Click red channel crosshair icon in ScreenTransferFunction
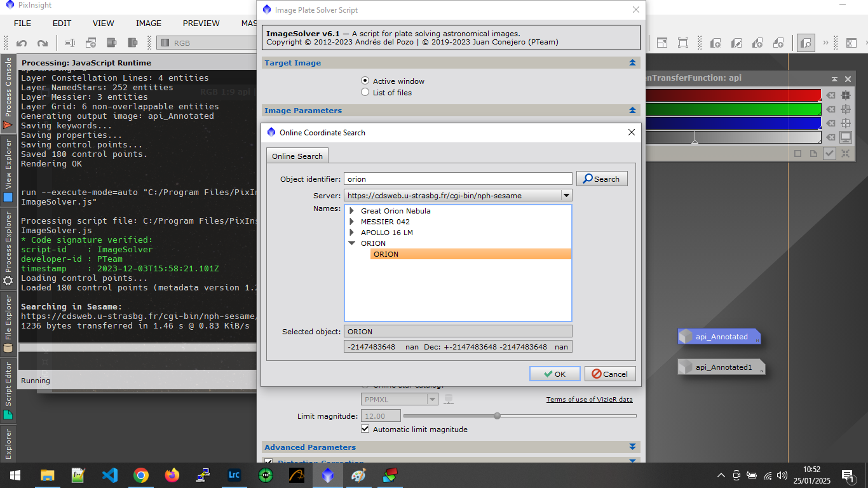868x488 pixels. (846, 95)
